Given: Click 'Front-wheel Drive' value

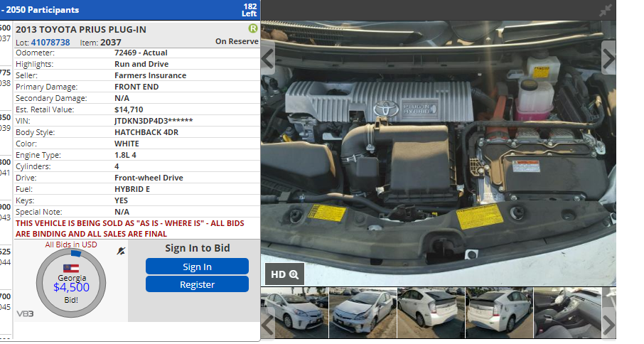Looking at the screenshot, I should pos(149,178).
